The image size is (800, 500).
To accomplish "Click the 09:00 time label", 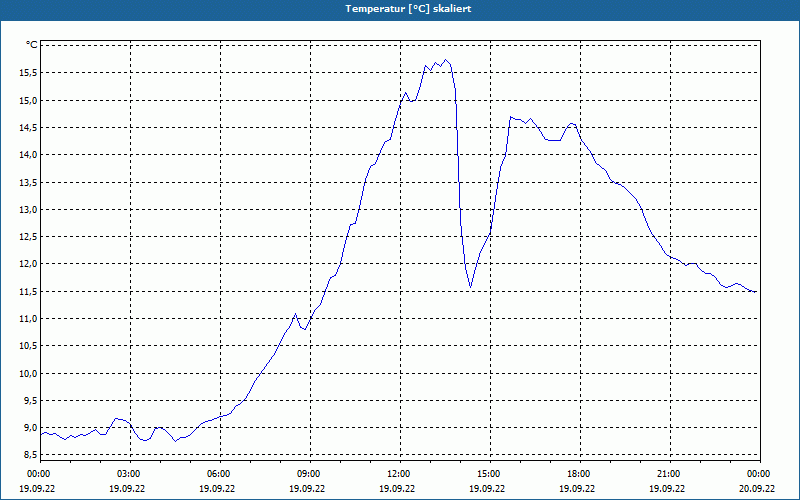I will pos(310,474).
